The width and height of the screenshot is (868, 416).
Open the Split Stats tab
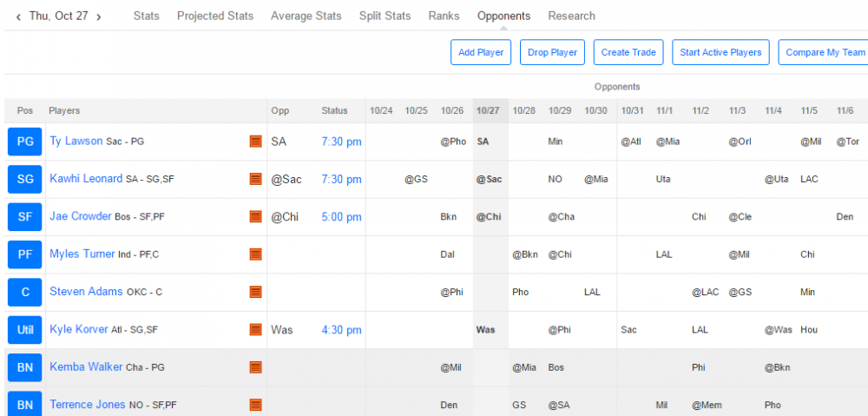pyautogui.click(x=385, y=16)
